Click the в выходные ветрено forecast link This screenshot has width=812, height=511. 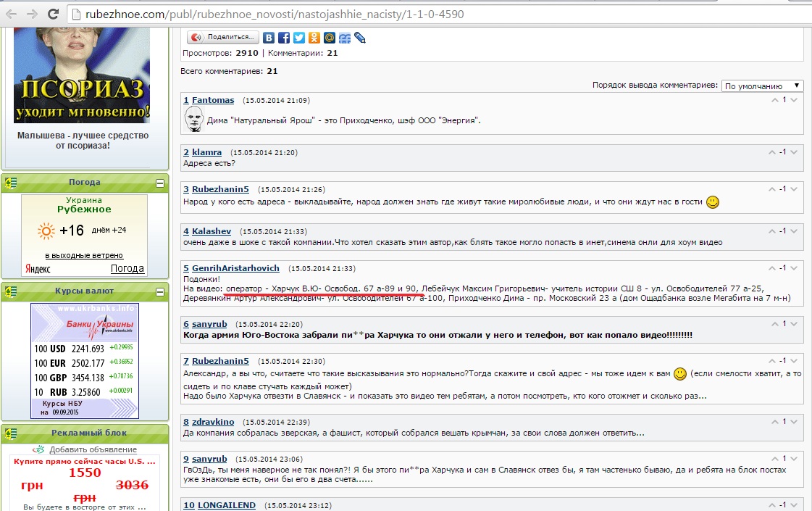click(x=84, y=255)
